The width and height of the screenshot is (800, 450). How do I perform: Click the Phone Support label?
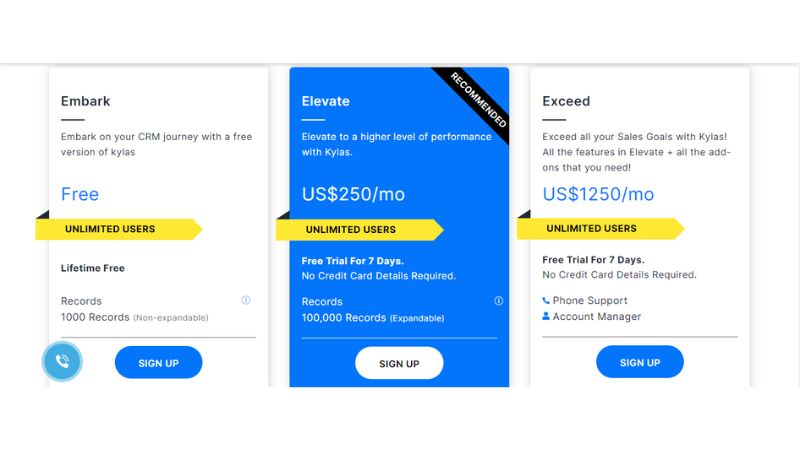coord(590,300)
